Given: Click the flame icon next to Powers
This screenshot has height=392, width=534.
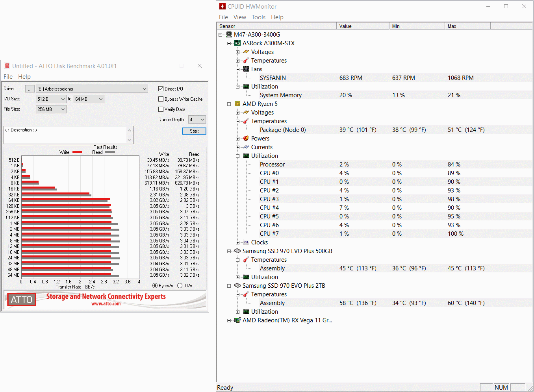Looking at the screenshot, I should click(x=246, y=139).
